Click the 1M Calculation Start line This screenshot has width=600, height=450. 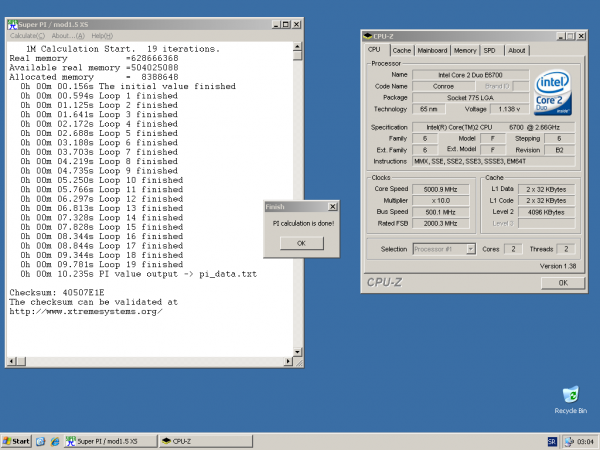tap(123, 49)
